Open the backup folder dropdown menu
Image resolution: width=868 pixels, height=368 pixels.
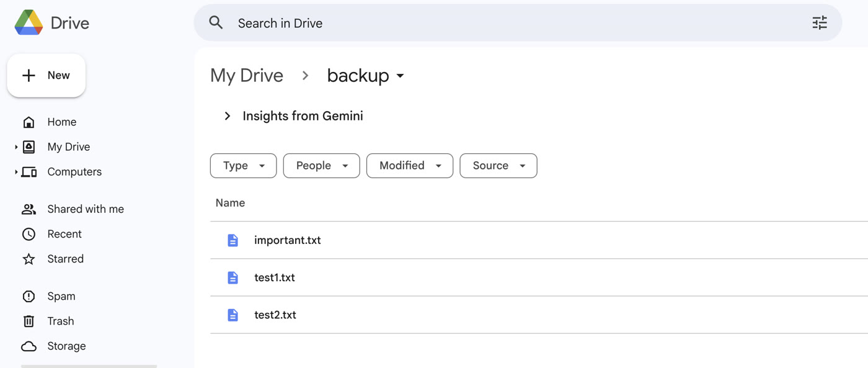401,76
